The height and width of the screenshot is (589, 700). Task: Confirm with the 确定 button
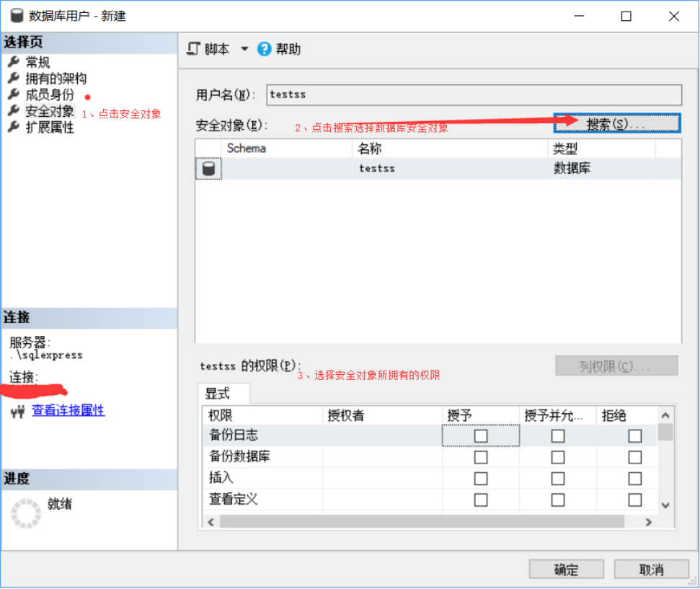point(566,570)
